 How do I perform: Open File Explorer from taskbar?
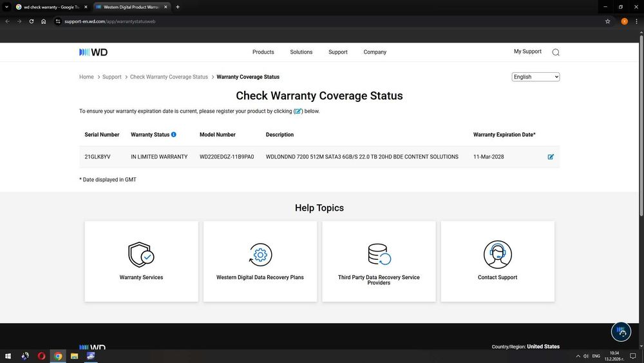[x=74, y=356]
